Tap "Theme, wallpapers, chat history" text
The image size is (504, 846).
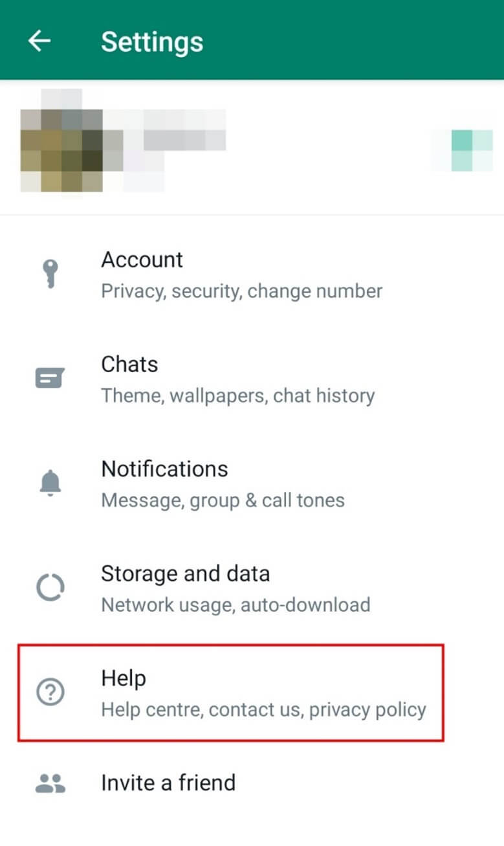click(x=237, y=395)
